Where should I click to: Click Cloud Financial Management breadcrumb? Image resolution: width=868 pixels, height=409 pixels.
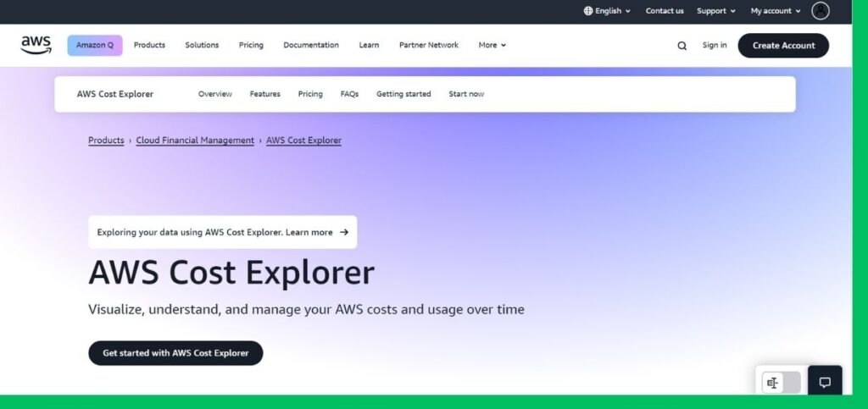click(x=196, y=141)
